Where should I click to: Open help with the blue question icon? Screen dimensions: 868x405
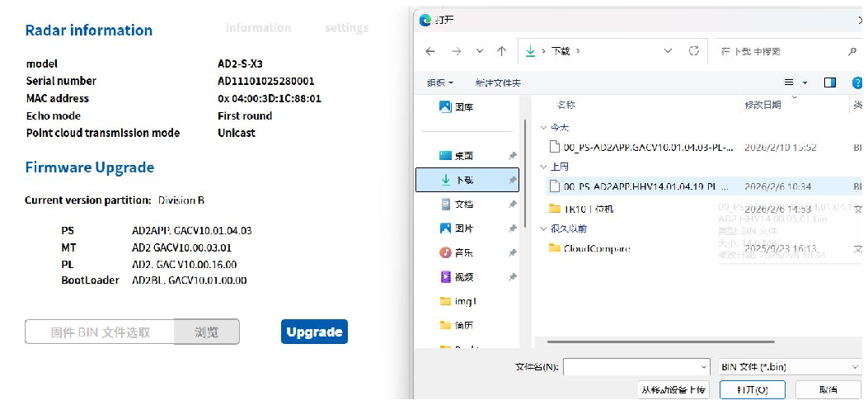click(857, 82)
